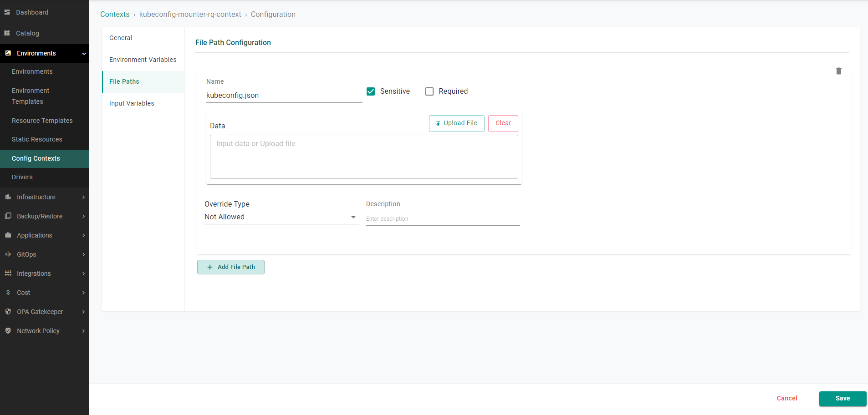868x415 pixels.
Task: Uncheck the Sensitive checkbox
Action: pyautogui.click(x=371, y=91)
